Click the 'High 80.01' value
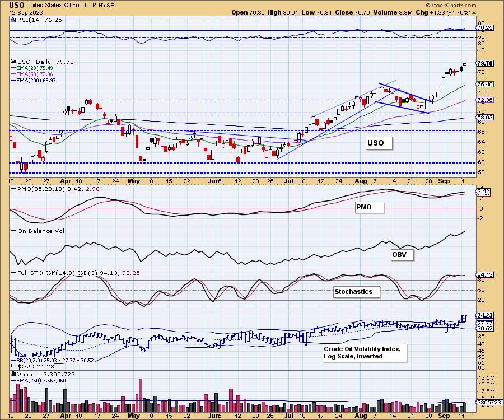Image resolution: width=504 pixels, height=420 pixels. (x=283, y=12)
